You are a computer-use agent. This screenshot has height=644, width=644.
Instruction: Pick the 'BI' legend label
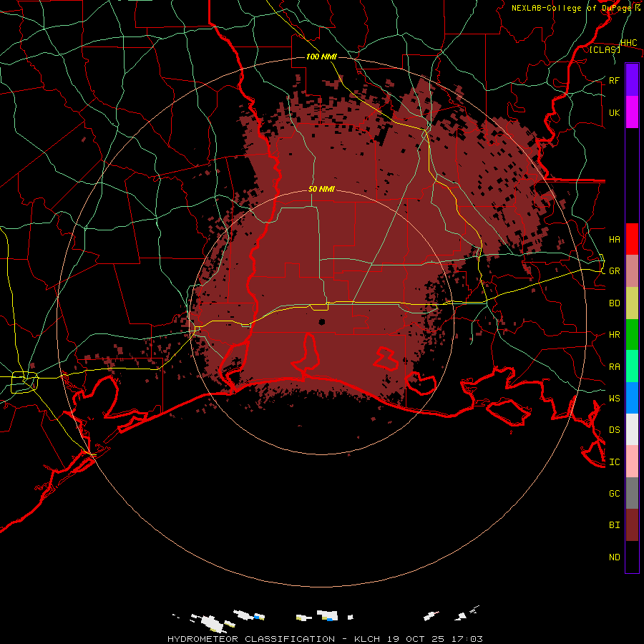(x=614, y=525)
